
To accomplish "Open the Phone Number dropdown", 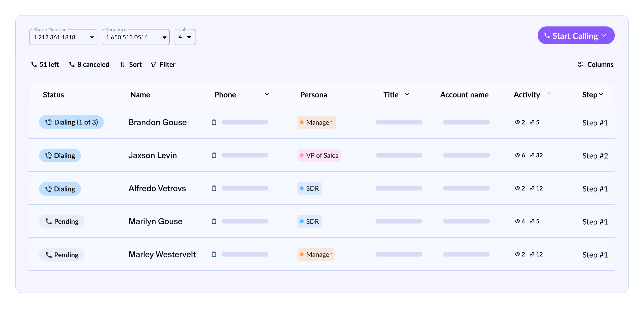I will (63, 37).
